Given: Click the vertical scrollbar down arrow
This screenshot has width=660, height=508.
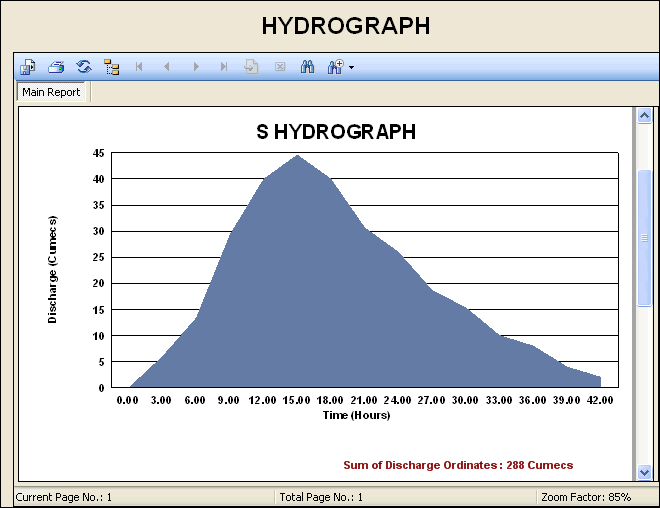Looking at the screenshot, I should tap(644, 471).
